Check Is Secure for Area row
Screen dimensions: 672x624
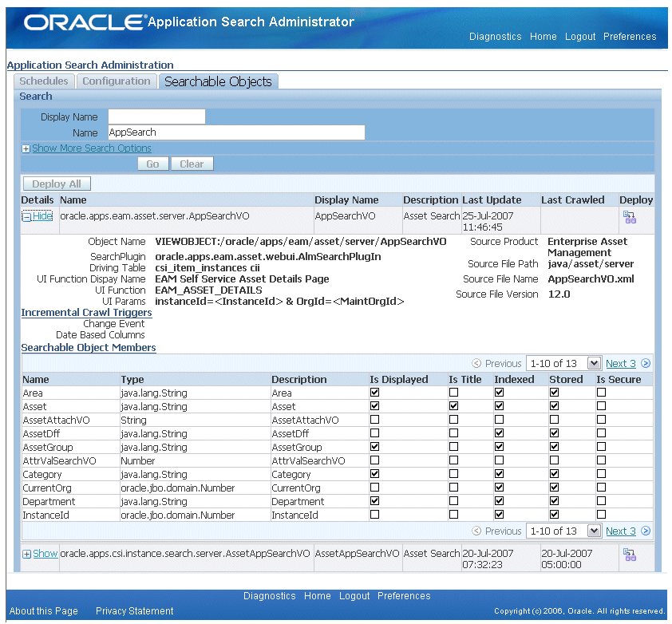coord(601,392)
